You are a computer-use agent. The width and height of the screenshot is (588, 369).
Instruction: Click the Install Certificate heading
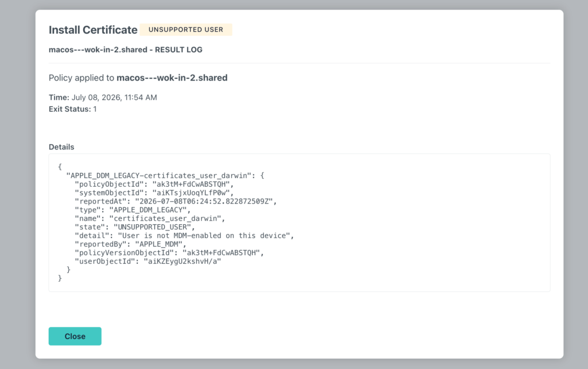click(93, 30)
